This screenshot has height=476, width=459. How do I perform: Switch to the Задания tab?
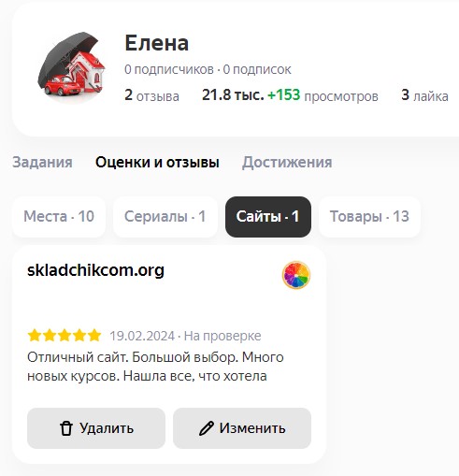pos(42,162)
